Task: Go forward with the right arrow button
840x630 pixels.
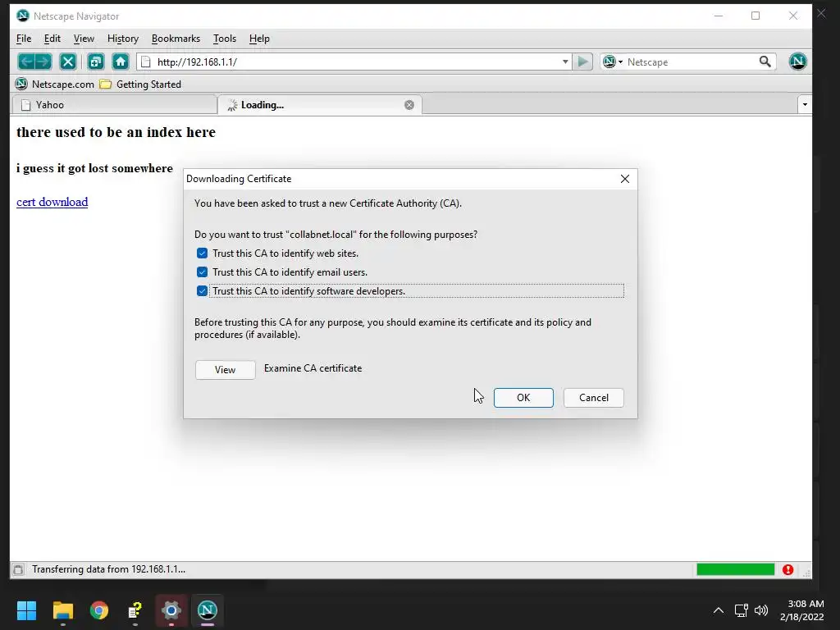Action: click(x=43, y=62)
